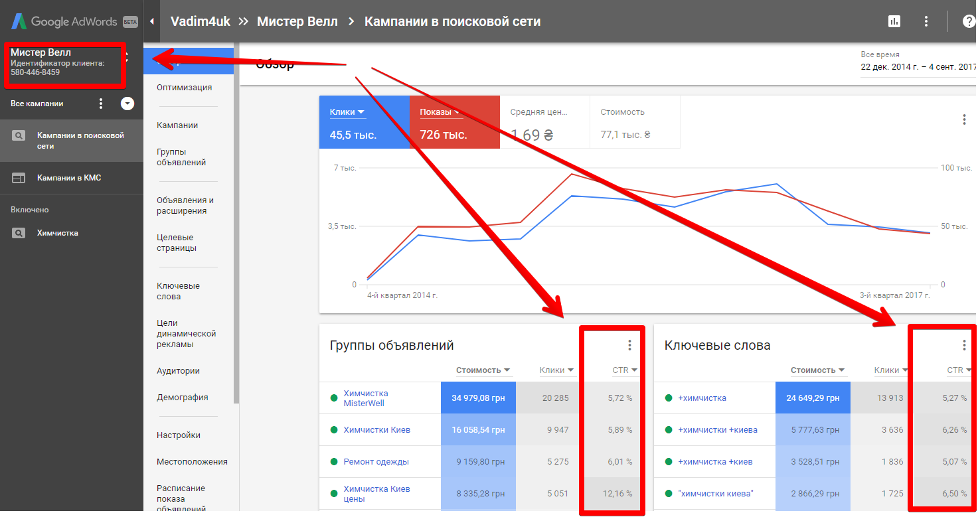Open Группы объявлений in the page menu
Screen dimensions: 980x519
(x=181, y=157)
